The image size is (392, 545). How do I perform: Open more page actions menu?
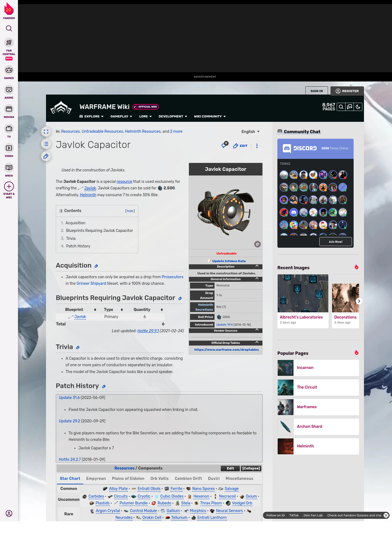click(x=257, y=146)
